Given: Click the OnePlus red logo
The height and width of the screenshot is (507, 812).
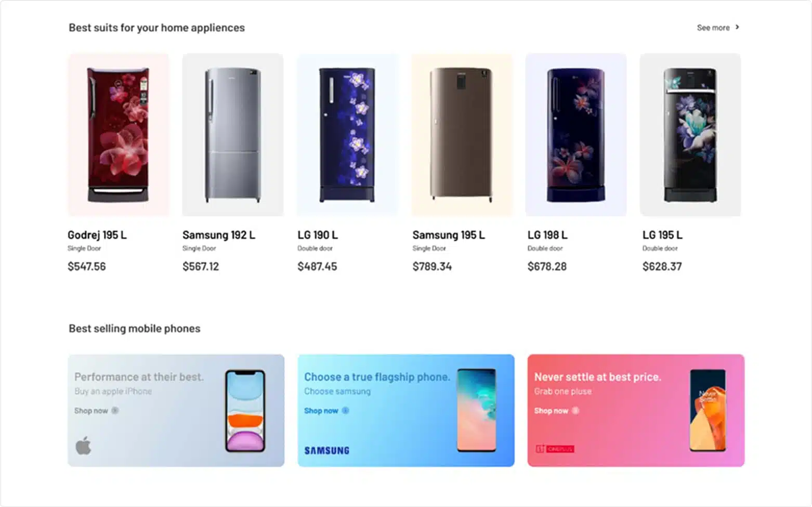Looking at the screenshot, I should [555, 449].
